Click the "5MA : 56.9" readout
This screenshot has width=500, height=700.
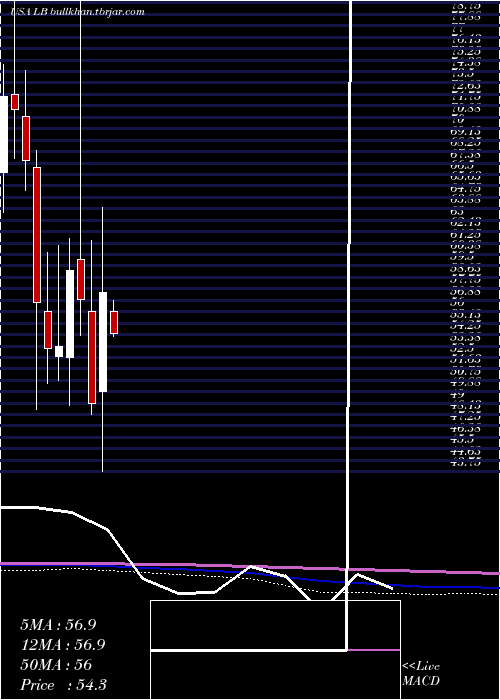pyautogui.click(x=58, y=625)
